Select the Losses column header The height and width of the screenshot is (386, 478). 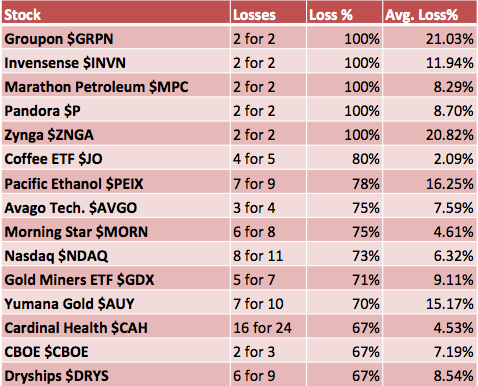(268, 14)
